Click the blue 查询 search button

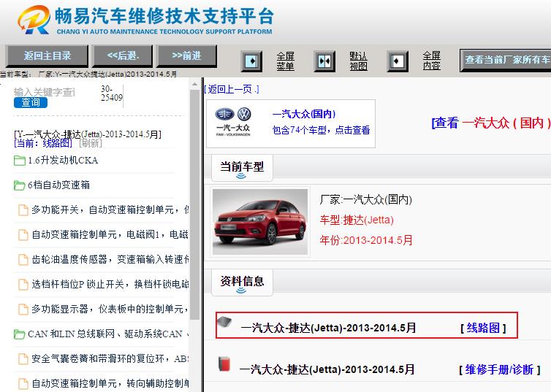click(31, 102)
